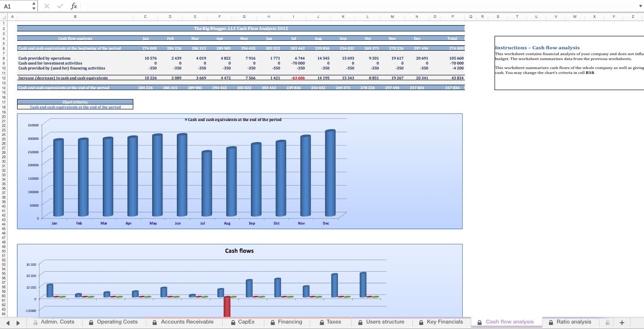Select column S header

click(x=499, y=17)
